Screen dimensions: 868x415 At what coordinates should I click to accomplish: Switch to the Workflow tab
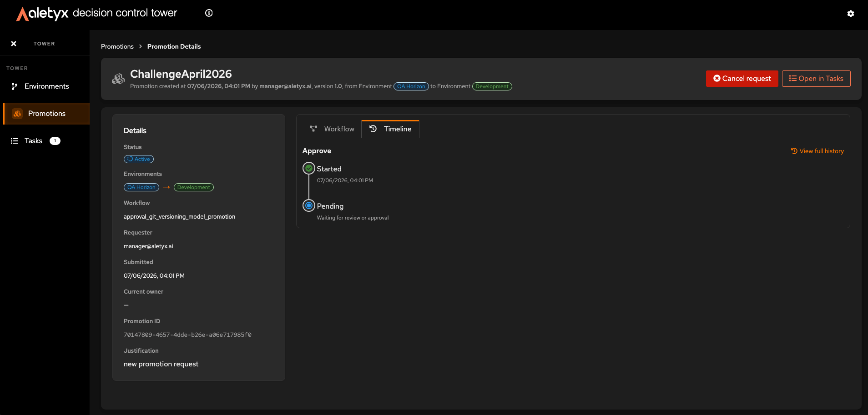[332, 129]
